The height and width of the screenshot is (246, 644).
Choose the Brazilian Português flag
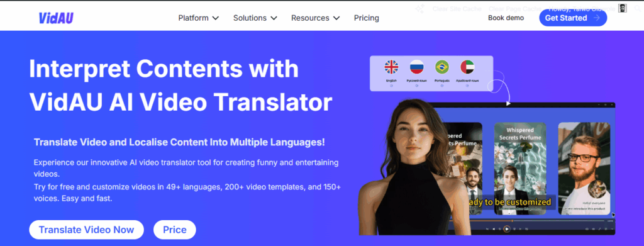[442, 67]
